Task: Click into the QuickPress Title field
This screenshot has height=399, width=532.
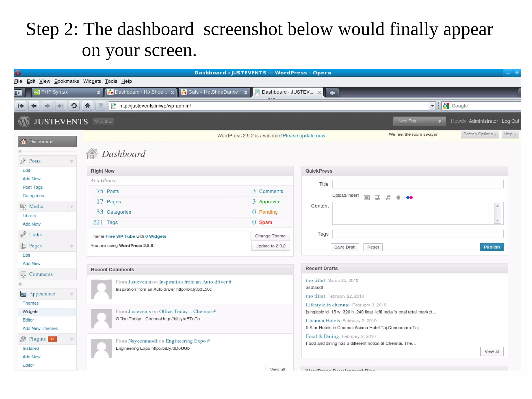Action: click(x=417, y=184)
